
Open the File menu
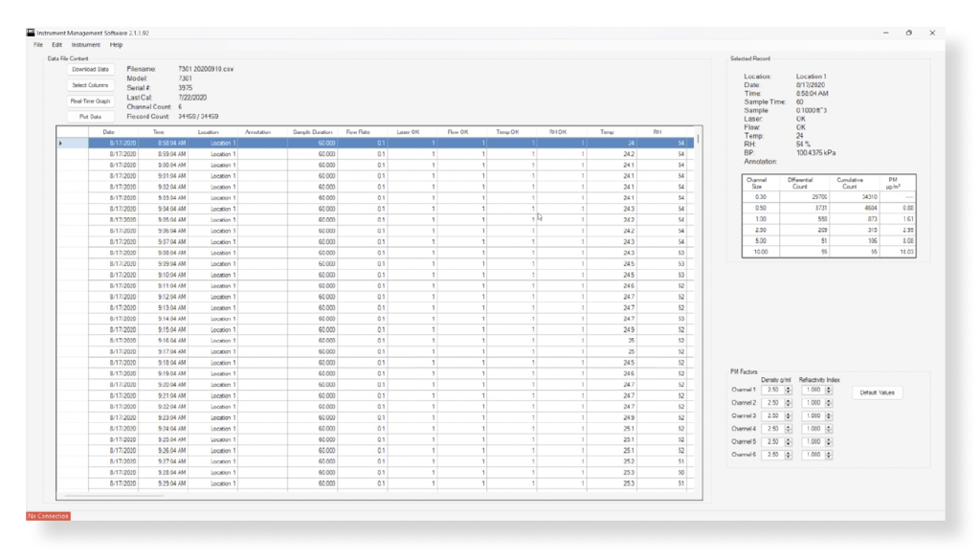click(38, 45)
